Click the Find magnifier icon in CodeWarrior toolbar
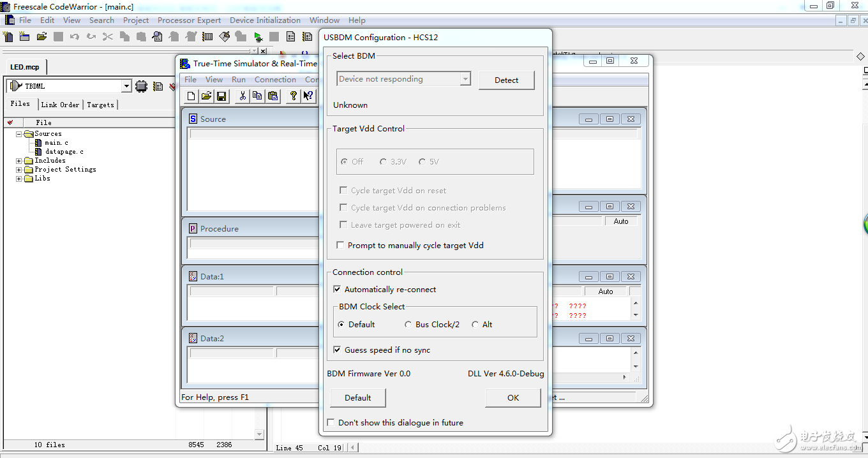The image size is (868, 458). click(x=158, y=36)
